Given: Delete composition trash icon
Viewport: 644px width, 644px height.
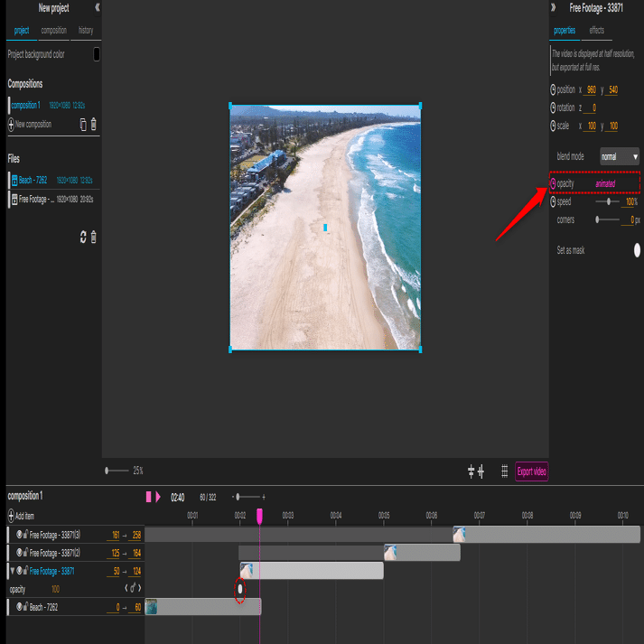Looking at the screenshot, I should point(94,124).
